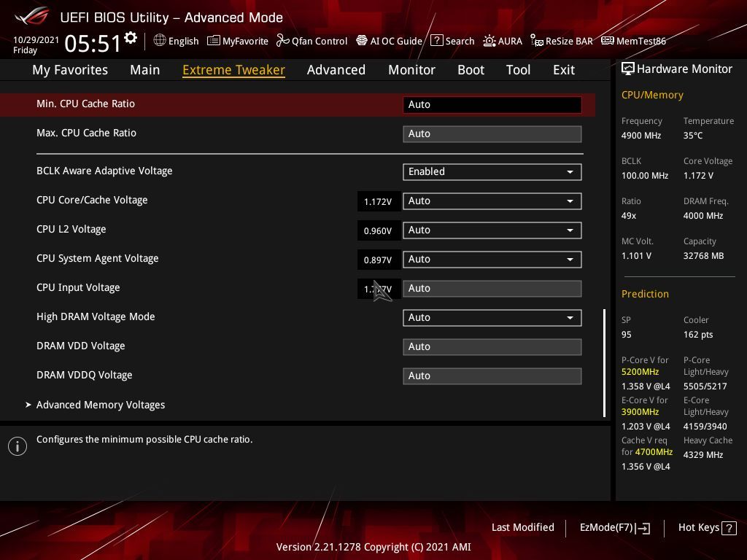Click the SP value 95
The height and width of the screenshot is (560, 747).
(x=627, y=335)
